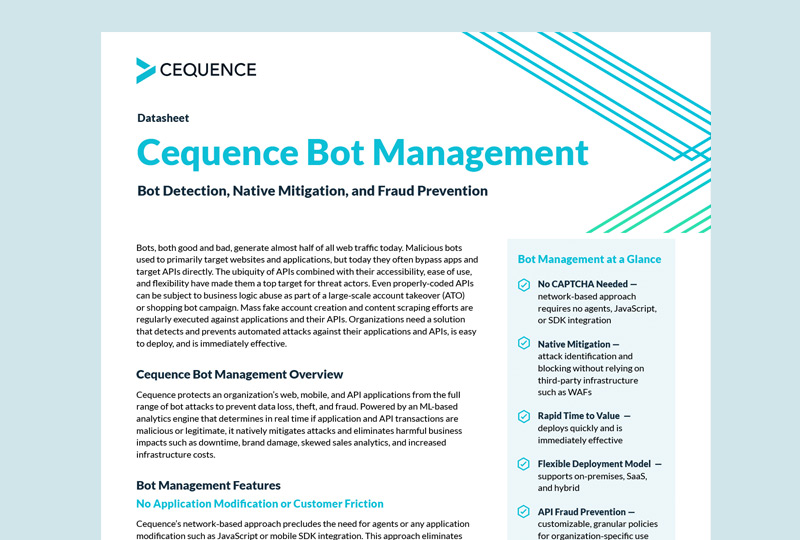Click the 'Flexible Deployment Model' text
Screen dimensions: 800x540
point(594,464)
